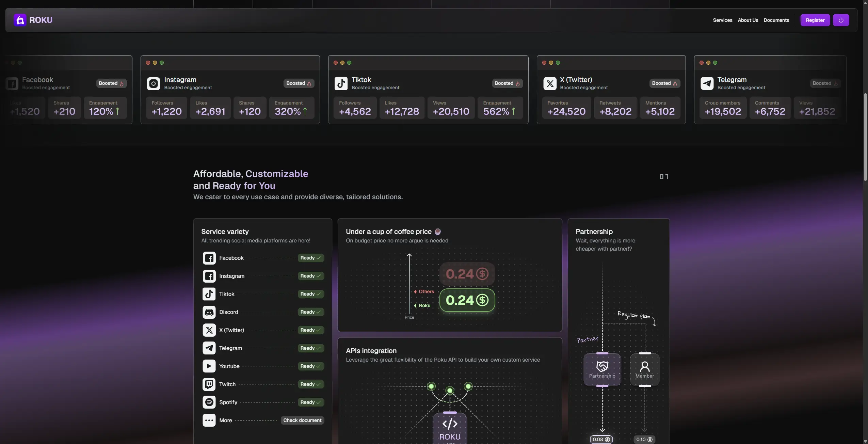868x444 pixels.
Task: Click the "APIs integration" heading
Action: click(371, 351)
